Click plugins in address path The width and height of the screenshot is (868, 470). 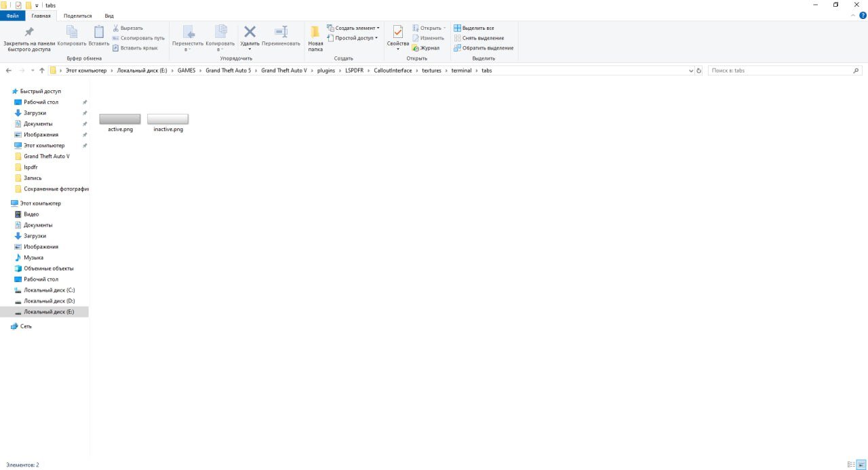coord(326,71)
